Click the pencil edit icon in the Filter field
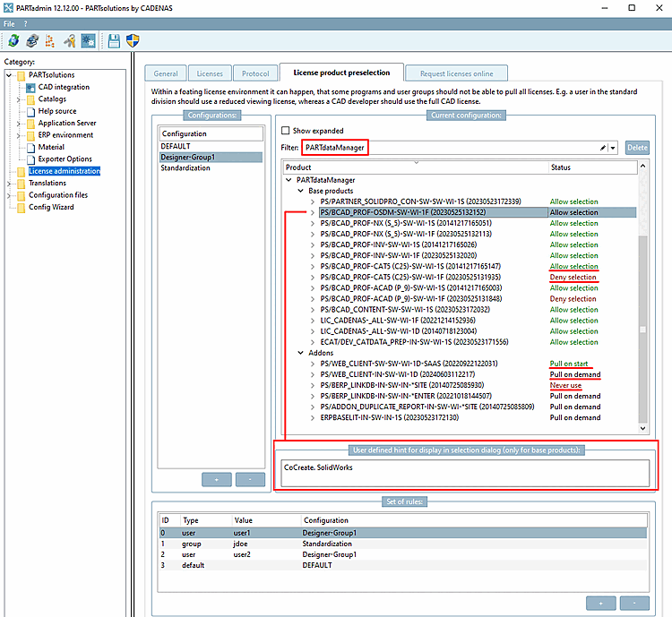This screenshot has width=672, height=617. point(603,148)
